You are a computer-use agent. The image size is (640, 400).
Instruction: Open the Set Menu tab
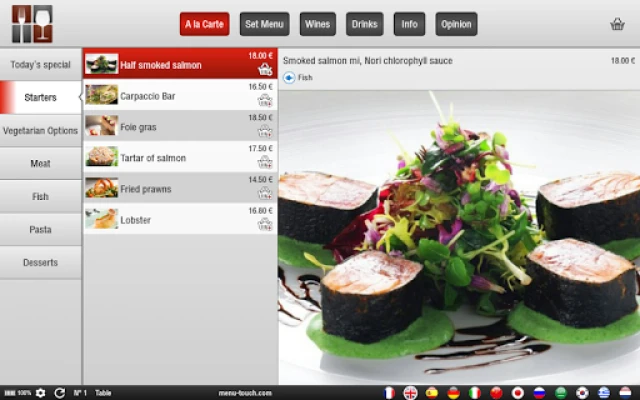264,24
